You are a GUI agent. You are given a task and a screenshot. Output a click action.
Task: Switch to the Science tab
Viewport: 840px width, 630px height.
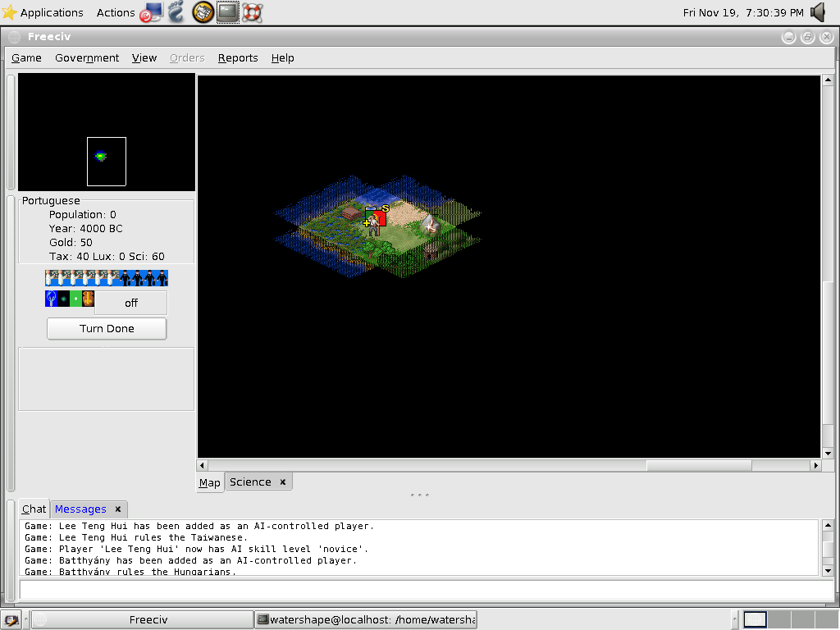pyautogui.click(x=250, y=482)
